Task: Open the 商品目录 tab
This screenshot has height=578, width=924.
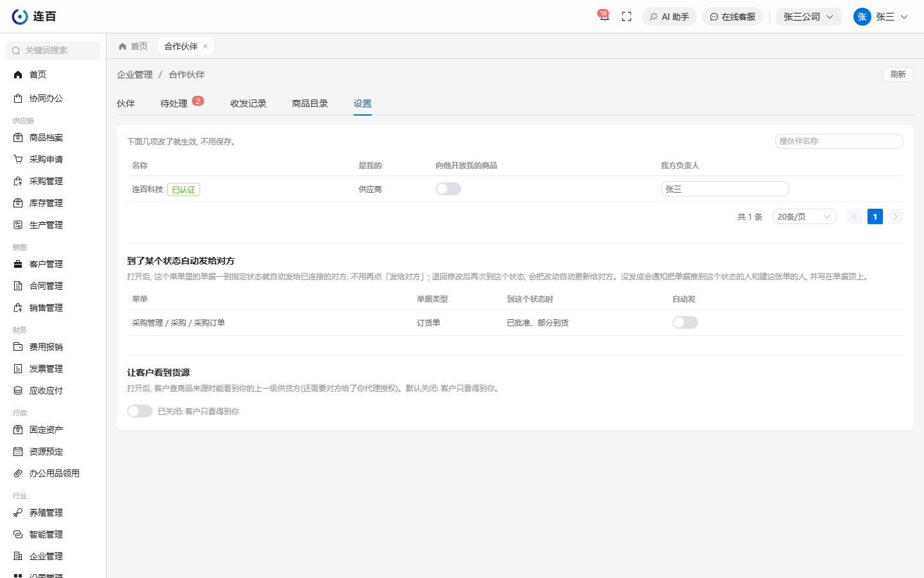Action: click(x=310, y=103)
